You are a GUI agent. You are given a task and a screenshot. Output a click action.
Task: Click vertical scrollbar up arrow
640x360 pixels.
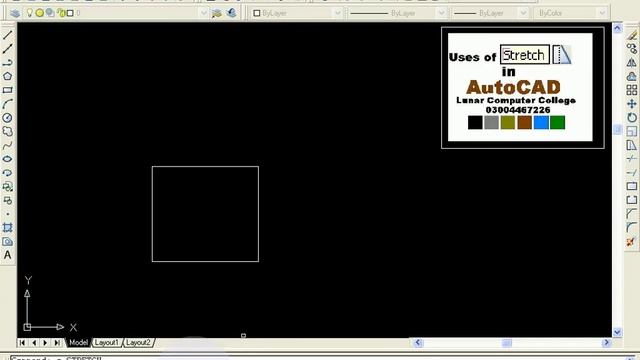click(617, 28)
